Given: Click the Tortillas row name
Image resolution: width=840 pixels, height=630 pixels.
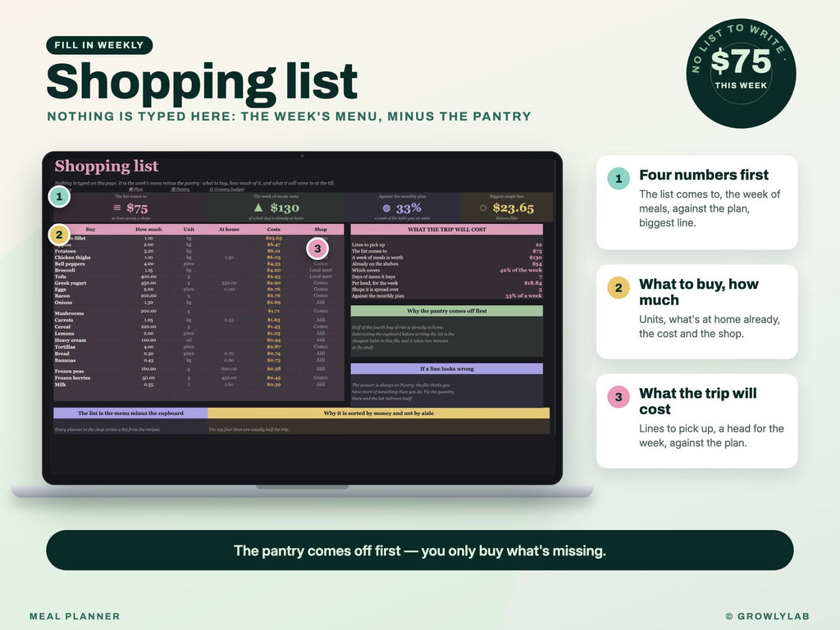Looking at the screenshot, I should click(x=65, y=347).
